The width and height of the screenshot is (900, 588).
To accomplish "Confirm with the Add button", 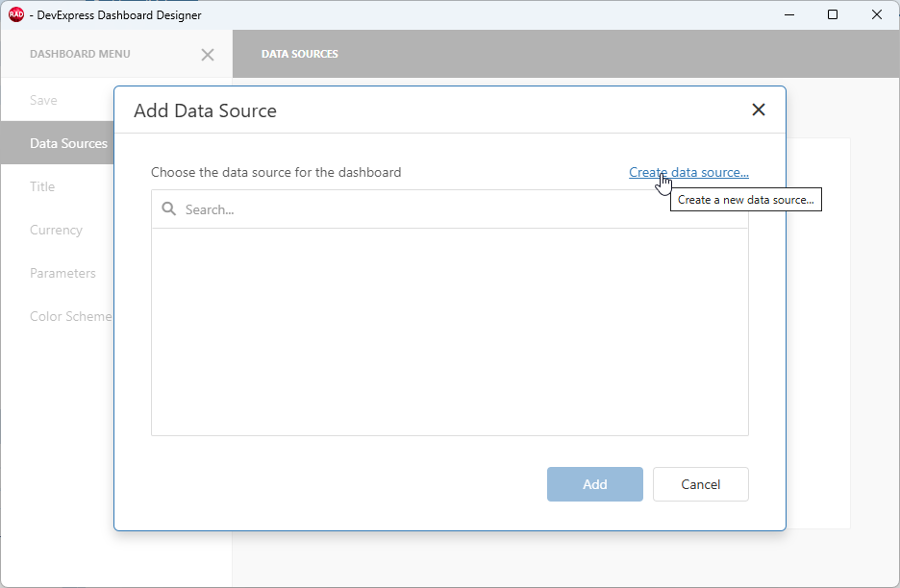I will click(x=594, y=484).
